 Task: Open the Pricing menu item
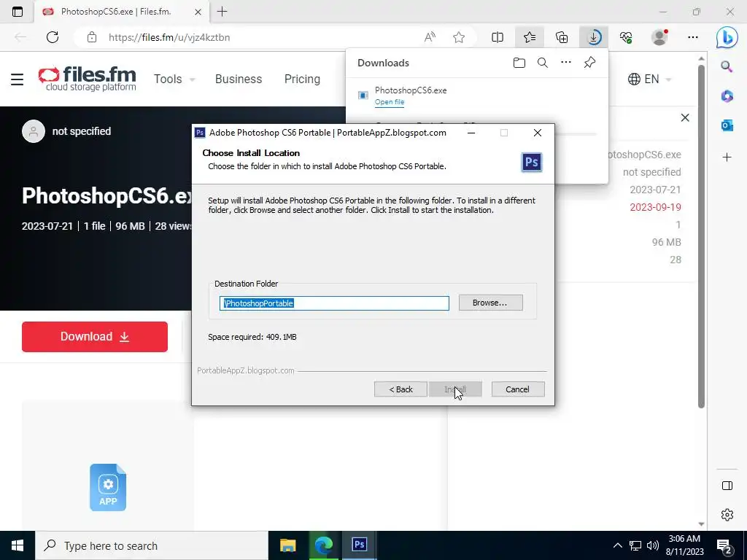click(x=302, y=79)
